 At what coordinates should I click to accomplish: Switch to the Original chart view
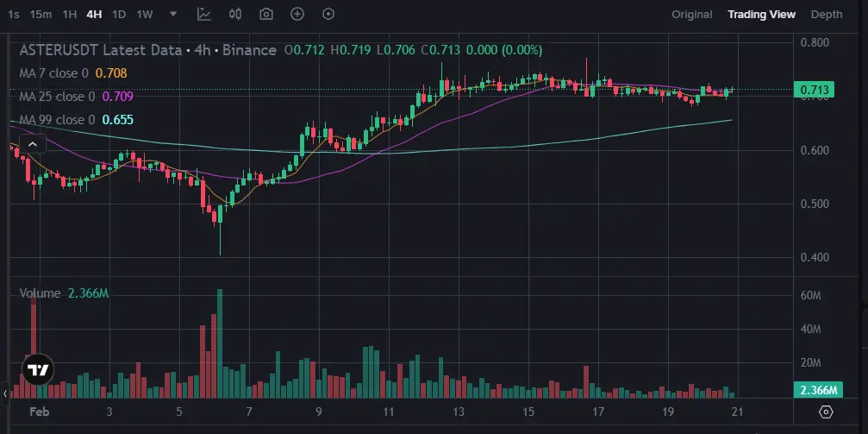pos(692,15)
